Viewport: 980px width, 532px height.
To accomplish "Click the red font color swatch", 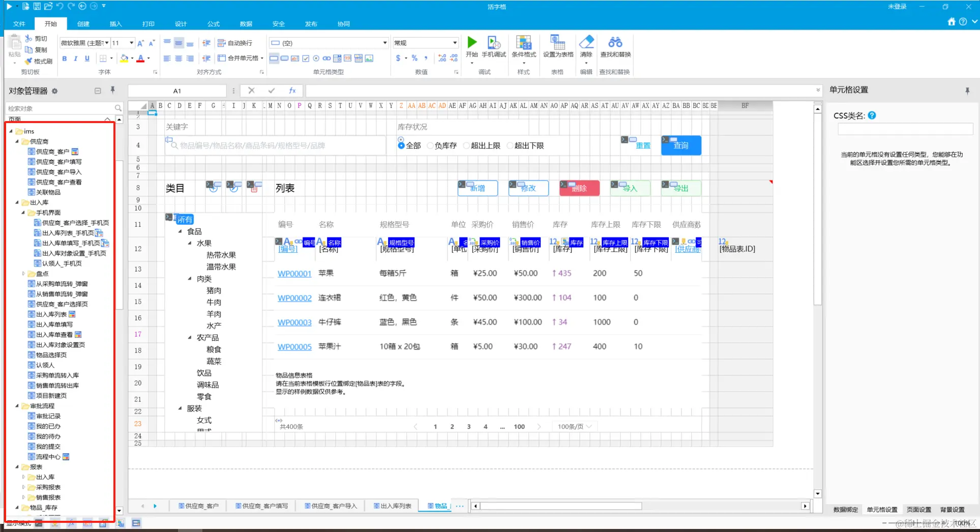I will tap(140, 58).
